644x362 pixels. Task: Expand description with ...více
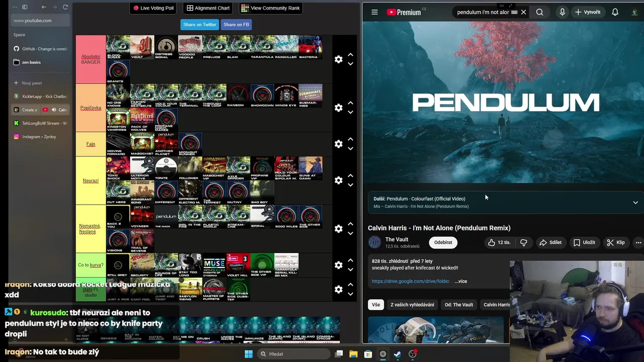461,281
